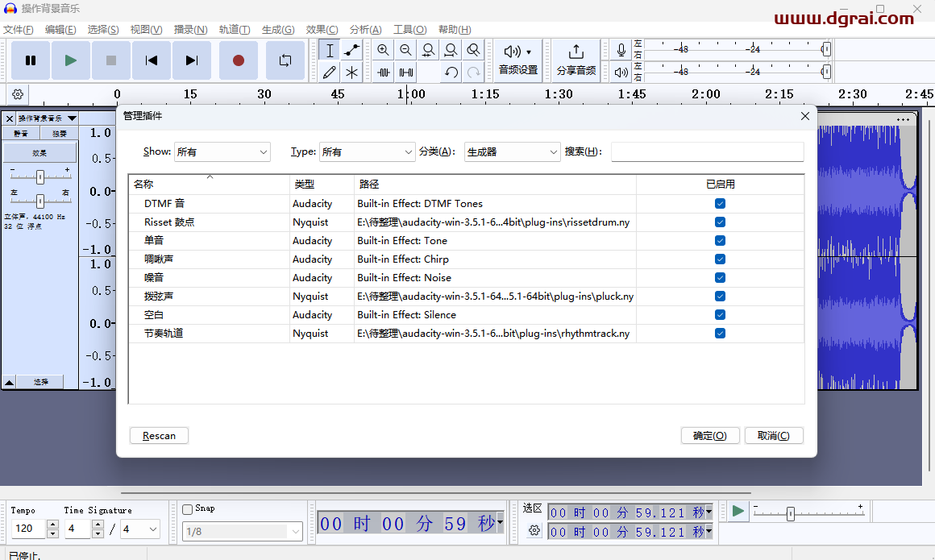Open the 生成 Generate menu
The height and width of the screenshot is (560, 935).
click(x=278, y=30)
